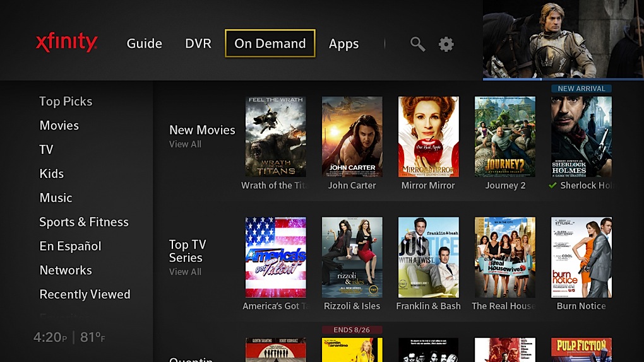Click the xfinity logo

pyautogui.click(x=66, y=42)
